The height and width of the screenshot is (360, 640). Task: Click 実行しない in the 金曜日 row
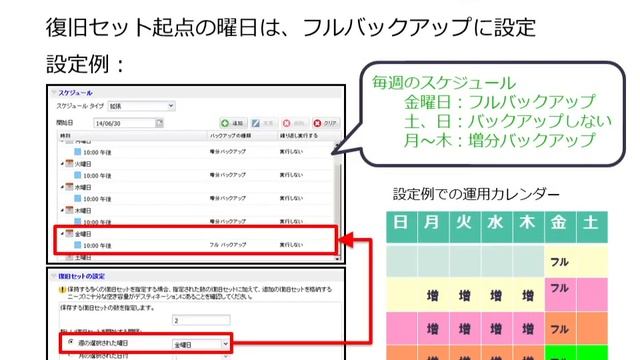pyautogui.click(x=291, y=245)
